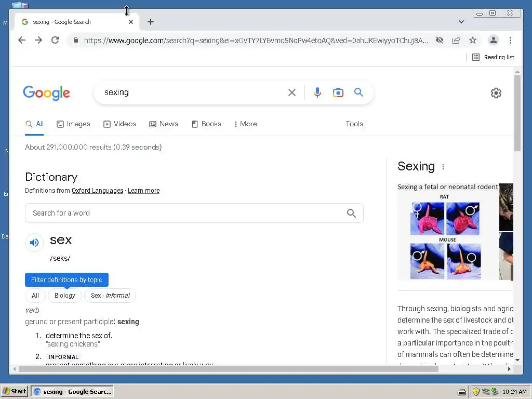The height and width of the screenshot is (399, 532).
Task: Click the horizontal scrollbar right arrow
Action: (509, 369)
